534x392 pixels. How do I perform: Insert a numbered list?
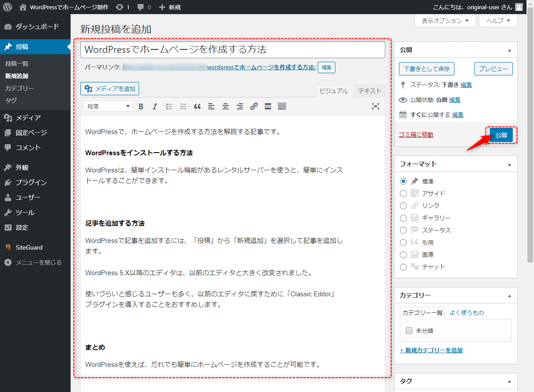tap(183, 106)
